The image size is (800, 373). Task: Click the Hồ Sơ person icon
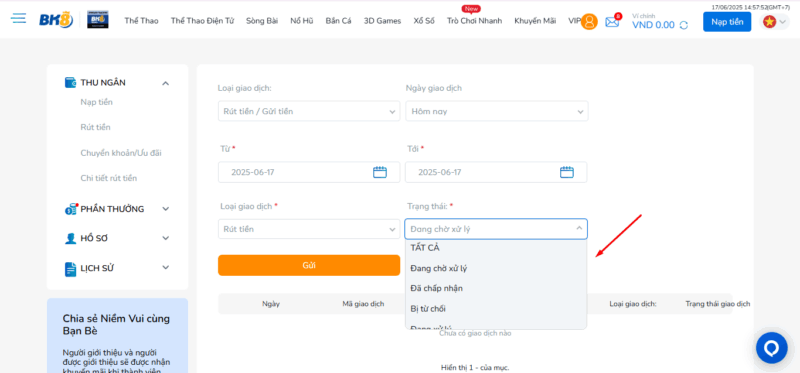(70, 238)
